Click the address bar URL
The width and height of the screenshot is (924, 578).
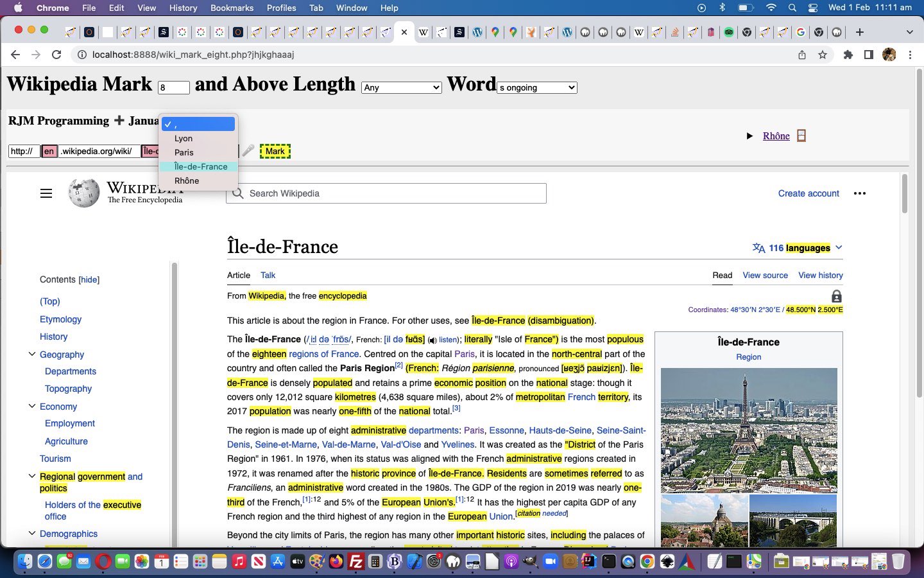(x=193, y=55)
